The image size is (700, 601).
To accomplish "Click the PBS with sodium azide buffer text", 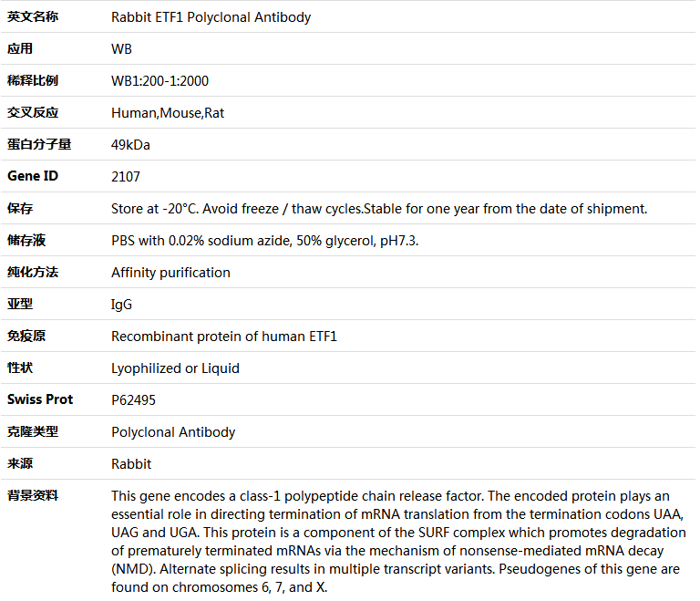I will point(264,241).
